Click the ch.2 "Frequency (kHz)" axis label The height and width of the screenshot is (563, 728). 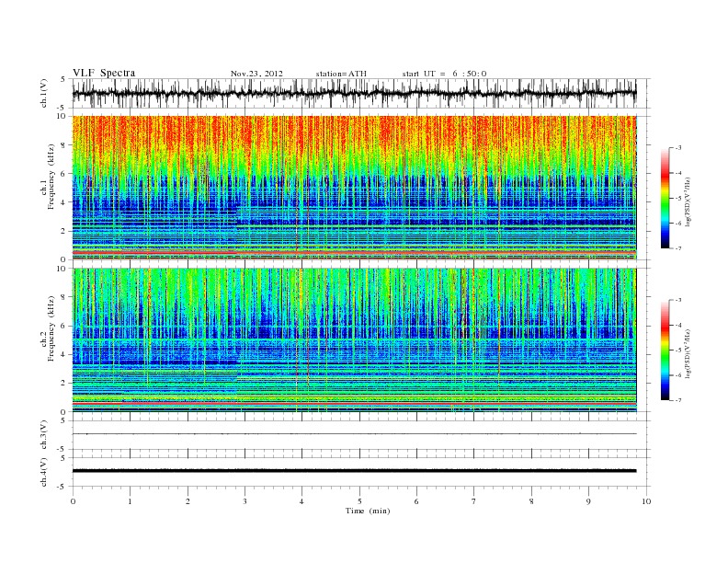point(51,327)
